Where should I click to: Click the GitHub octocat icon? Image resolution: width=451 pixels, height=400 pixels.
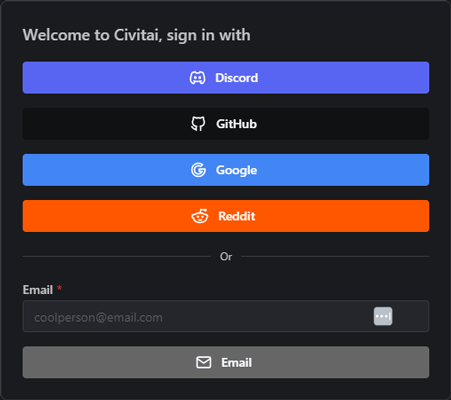coord(198,124)
